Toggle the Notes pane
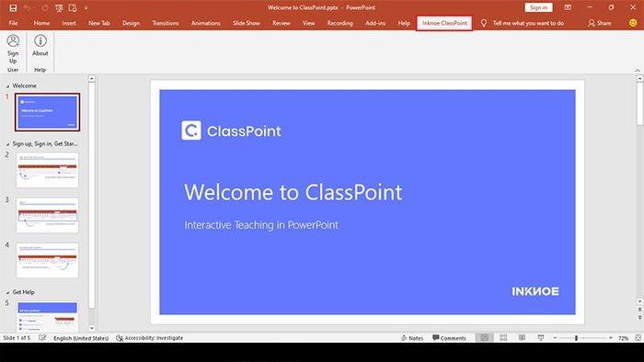 [x=412, y=338]
